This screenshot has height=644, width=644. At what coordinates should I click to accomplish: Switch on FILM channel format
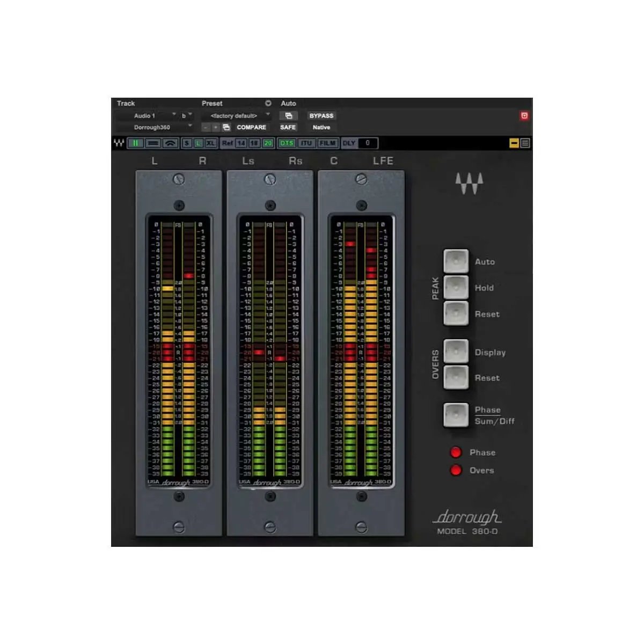click(327, 143)
